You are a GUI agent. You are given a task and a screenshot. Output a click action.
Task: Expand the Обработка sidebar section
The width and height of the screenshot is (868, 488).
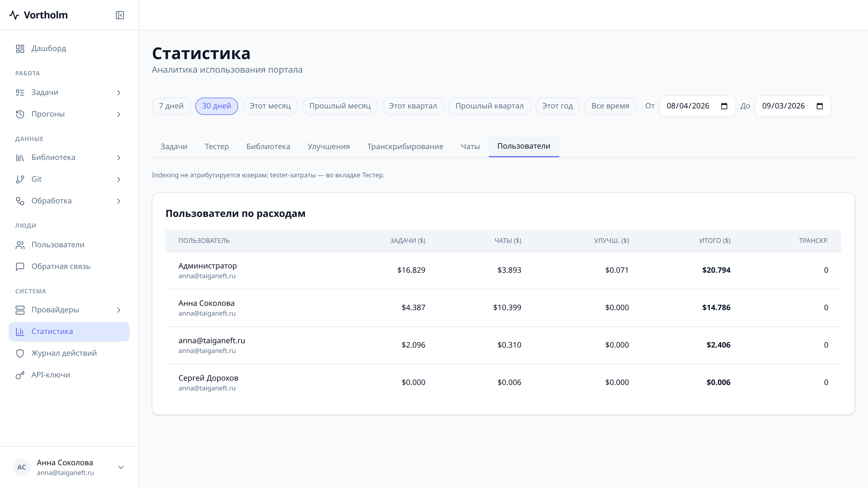[119, 201]
